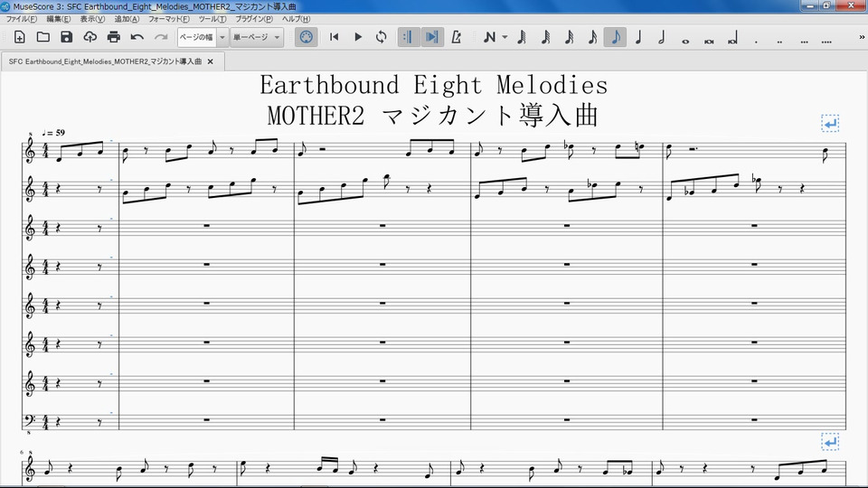
Task: Select the highlighted eighth note duration
Action: point(615,37)
